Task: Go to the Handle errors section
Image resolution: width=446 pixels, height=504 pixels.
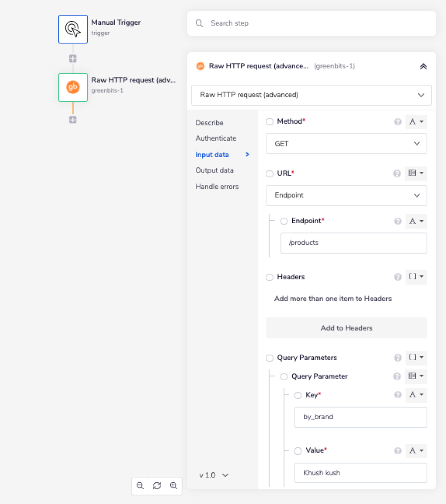Action: 217,187
